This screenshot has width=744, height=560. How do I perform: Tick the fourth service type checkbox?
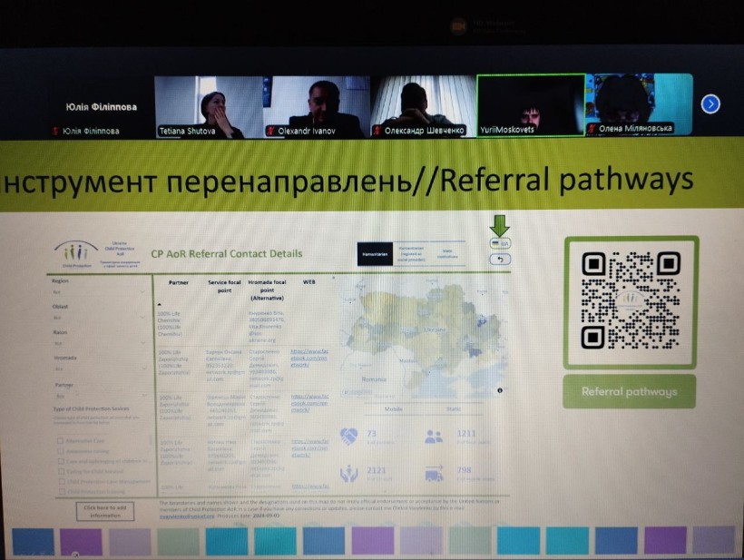click(61, 471)
